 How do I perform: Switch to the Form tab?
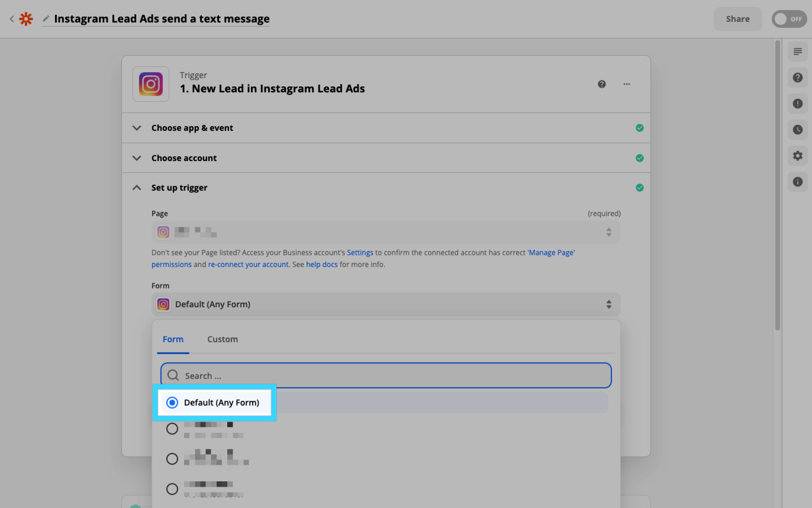173,339
